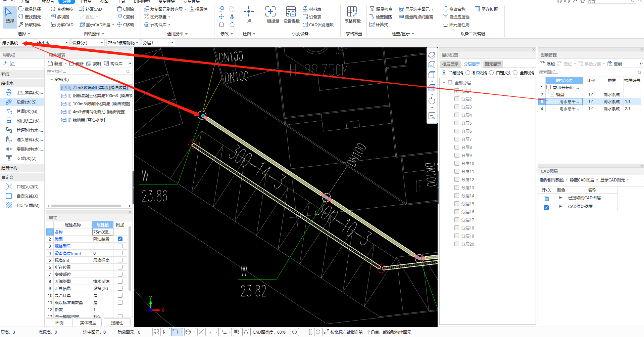Click 自适应属性 adaptive attribute tool

(x=456, y=17)
